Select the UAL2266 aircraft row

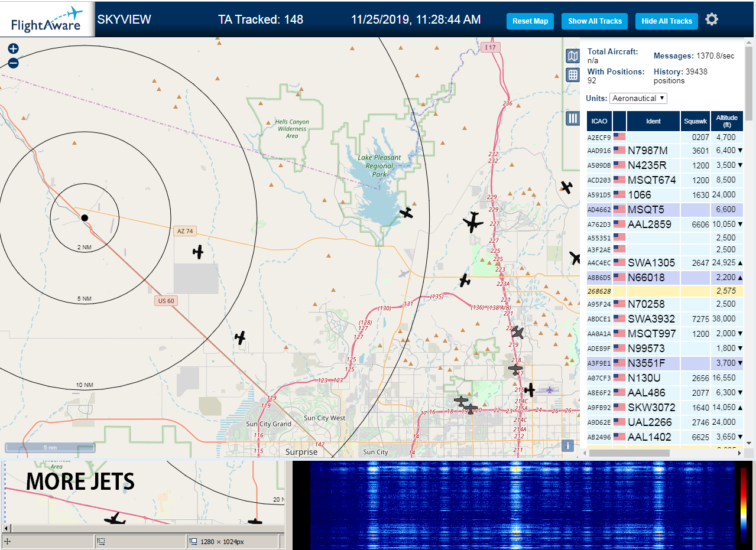coord(665,422)
